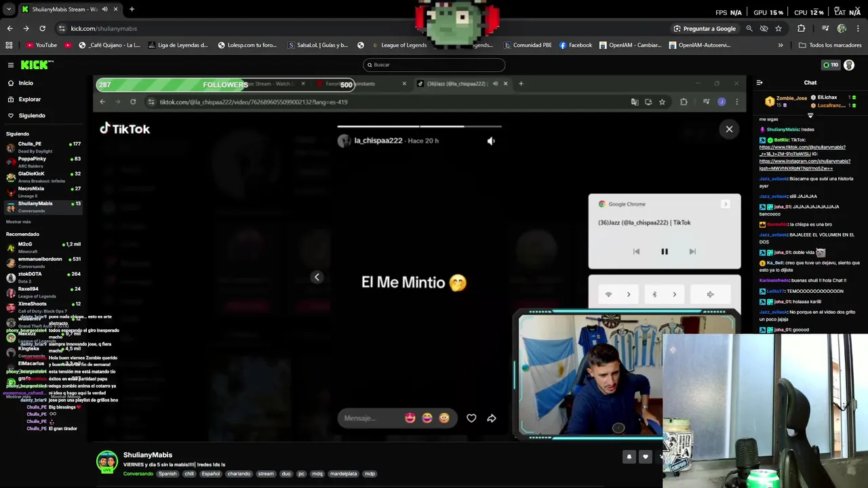
Task: Expand Wi-Fi options arrow
Action: [x=629, y=294]
